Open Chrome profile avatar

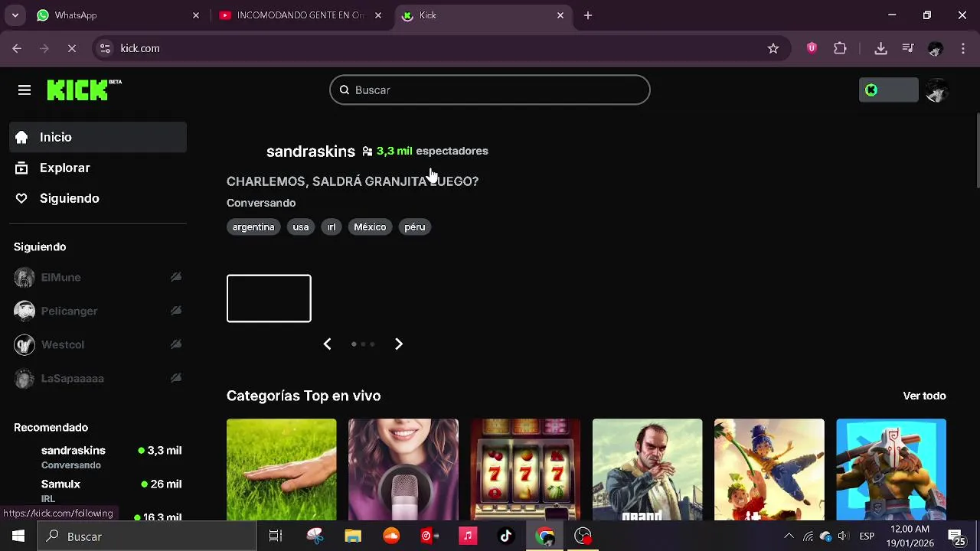click(935, 48)
